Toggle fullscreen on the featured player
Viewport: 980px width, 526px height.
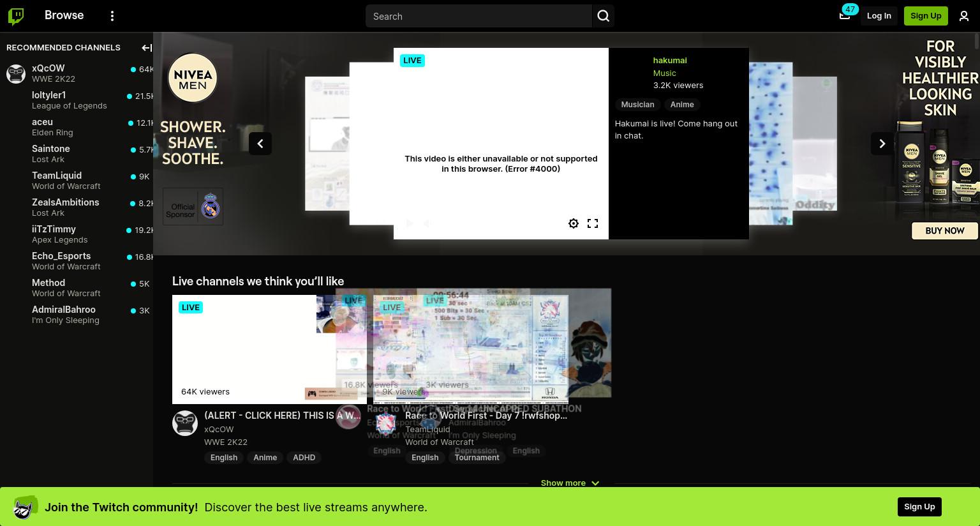point(593,223)
